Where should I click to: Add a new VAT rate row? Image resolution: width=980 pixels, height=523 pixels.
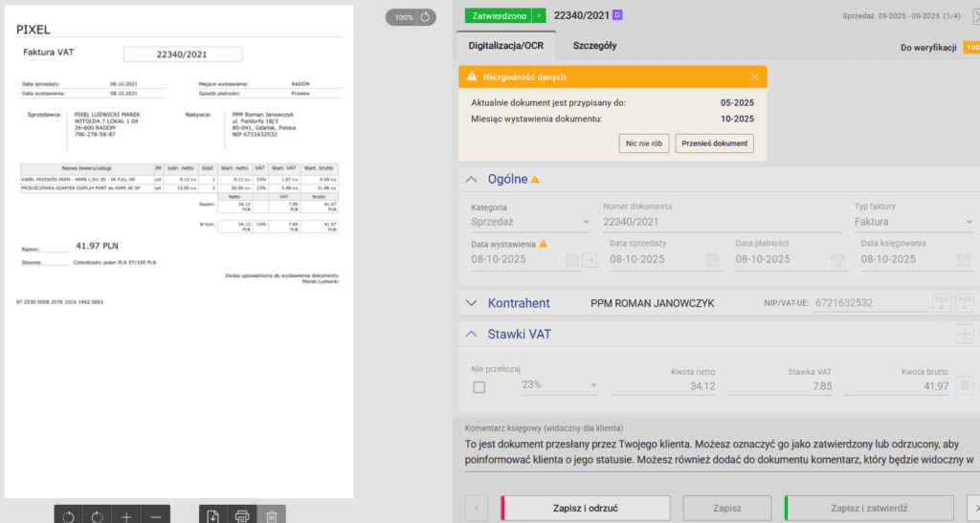(965, 335)
